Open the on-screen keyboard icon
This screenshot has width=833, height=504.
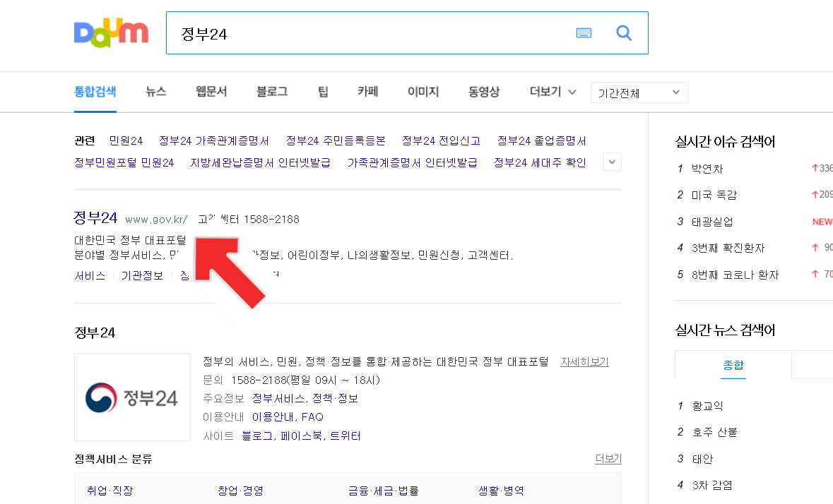(x=584, y=33)
